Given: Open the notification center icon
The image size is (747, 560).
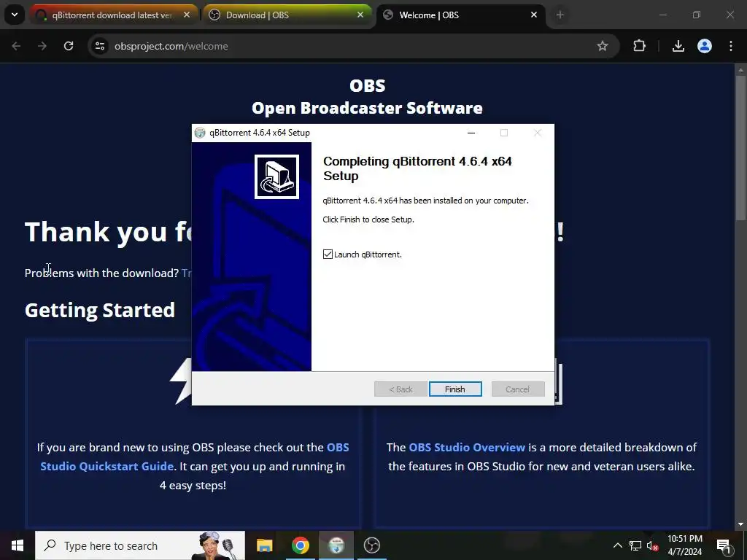Looking at the screenshot, I should click(724, 545).
